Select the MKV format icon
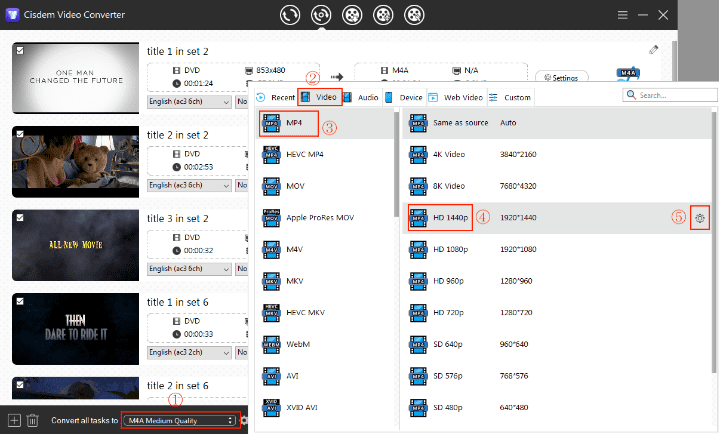The image size is (719, 434). click(x=271, y=281)
